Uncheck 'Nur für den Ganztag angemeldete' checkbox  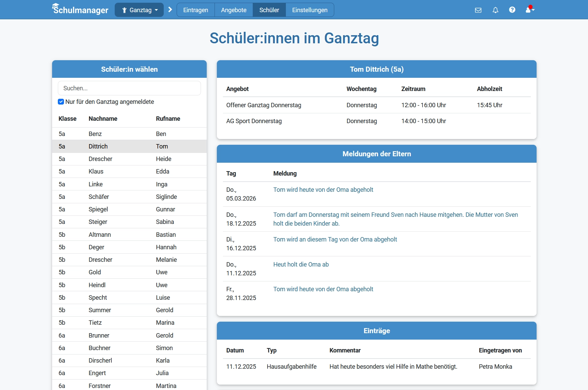pos(61,102)
